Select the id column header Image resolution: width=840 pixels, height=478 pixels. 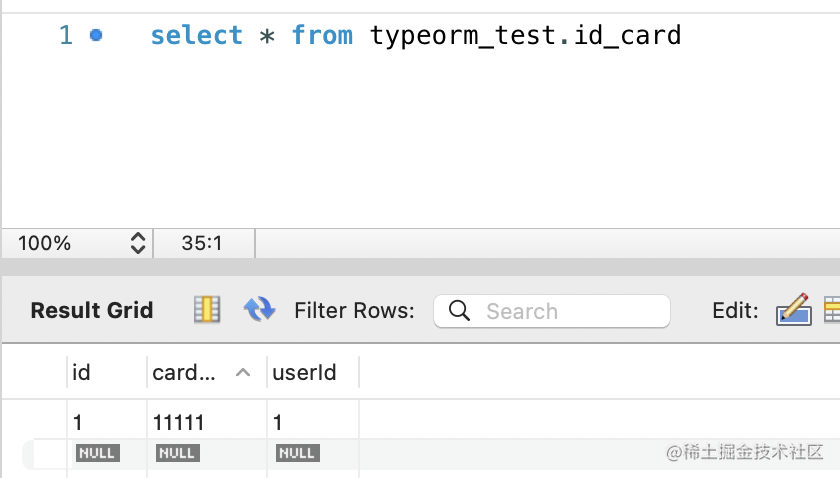tap(82, 372)
